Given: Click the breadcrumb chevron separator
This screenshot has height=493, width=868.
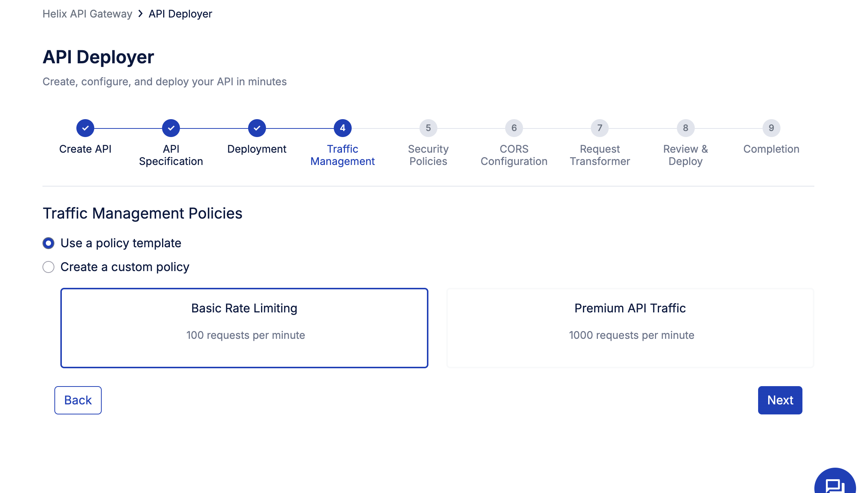Looking at the screenshot, I should [140, 14].
